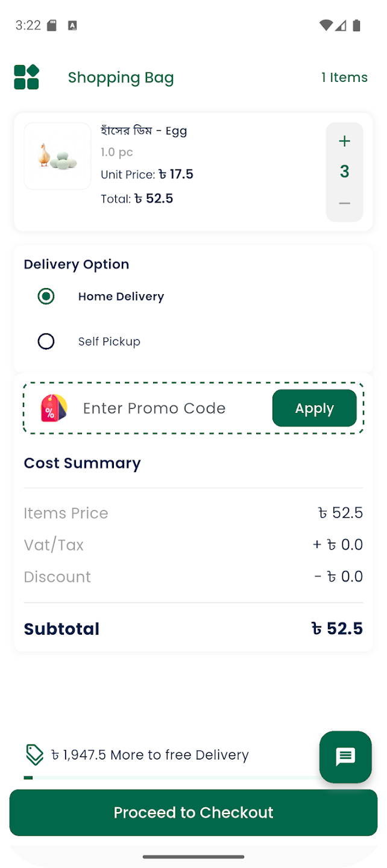Screen dimensions: 387x868
Task: Tap the Shopping Bag title
Action: click(121, 78)
